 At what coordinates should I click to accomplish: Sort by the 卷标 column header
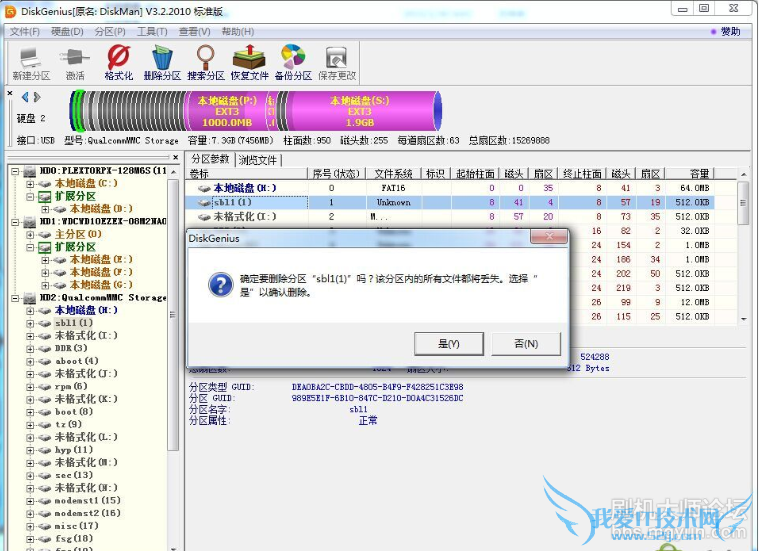tap(247, 173)
